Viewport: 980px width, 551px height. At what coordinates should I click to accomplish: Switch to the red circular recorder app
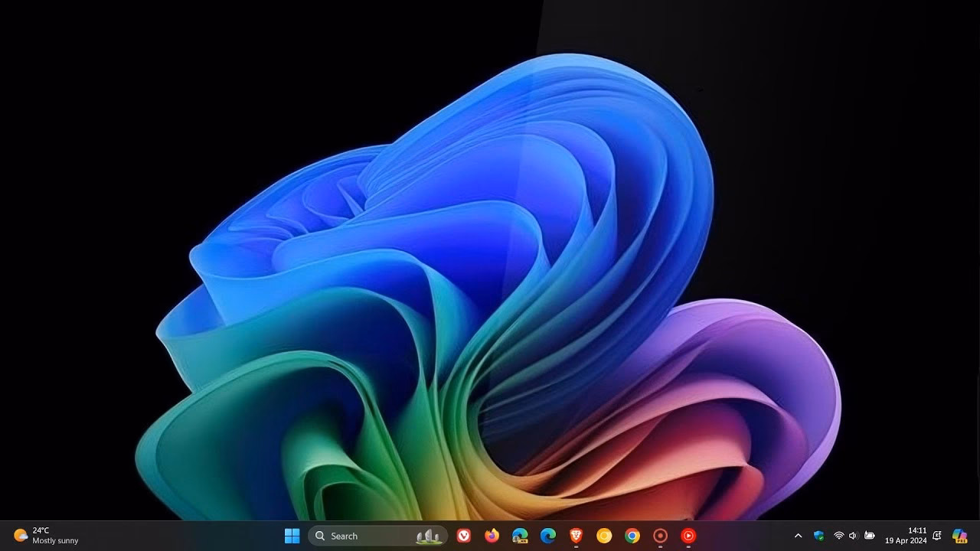click(660, 536)
